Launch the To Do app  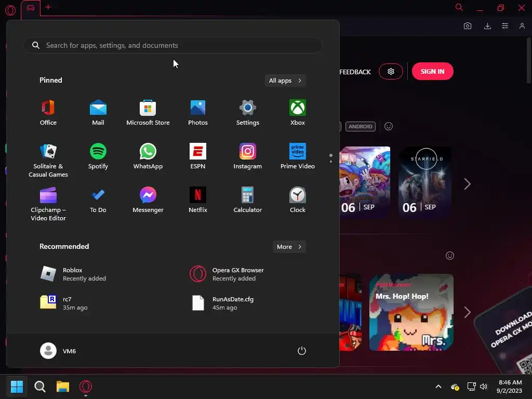(x=98, y=201)
